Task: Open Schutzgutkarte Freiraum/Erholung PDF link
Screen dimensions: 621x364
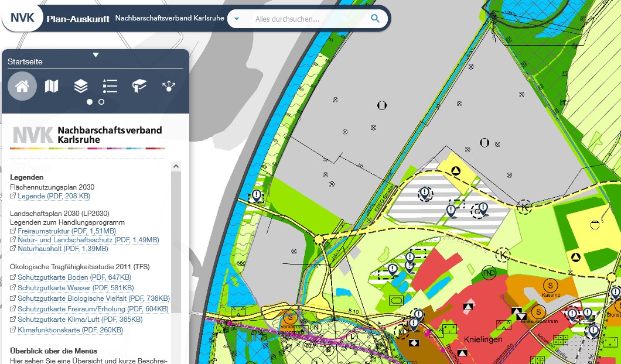Action: click(93, 308)
